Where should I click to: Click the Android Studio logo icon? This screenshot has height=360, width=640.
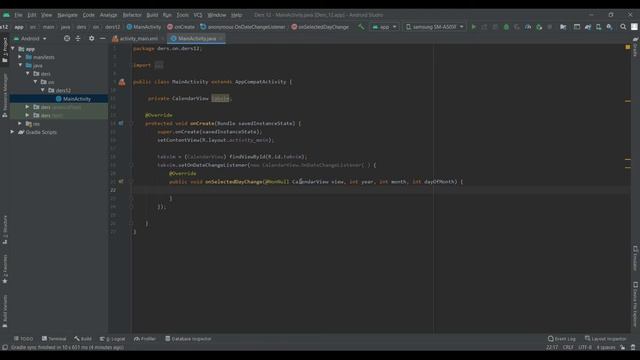pyautogui.click(x=6, y=15)
